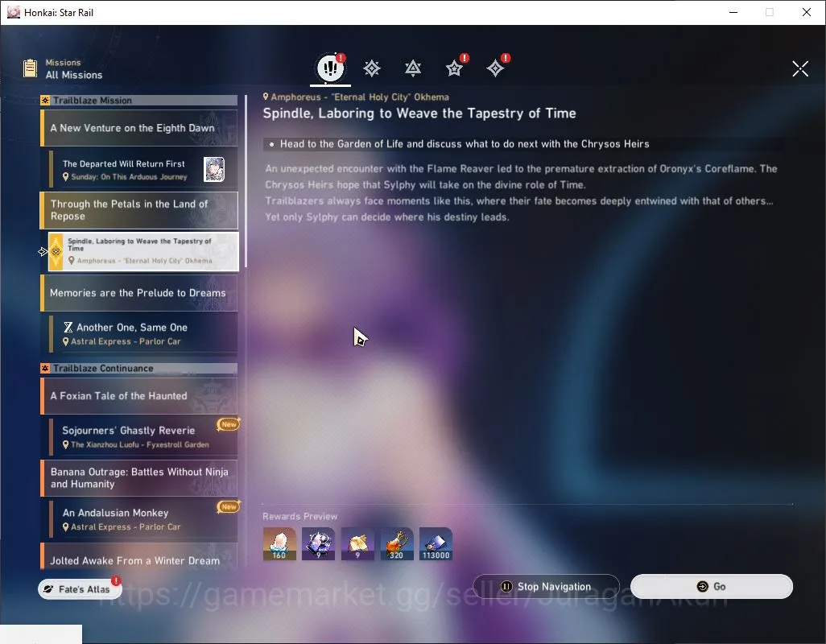826x644 pixels.
Task: Click the Stellar Jade reward showing 160
Action: pos(279,544)
